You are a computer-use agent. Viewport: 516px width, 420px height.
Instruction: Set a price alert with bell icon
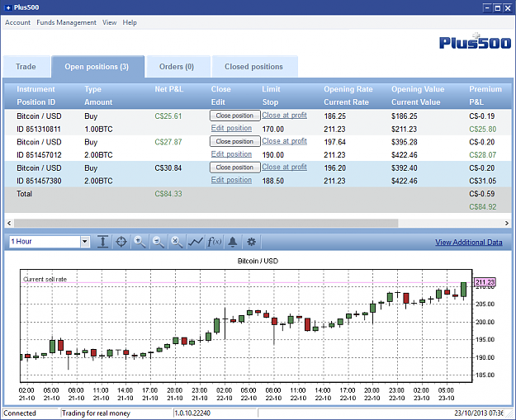233,242
